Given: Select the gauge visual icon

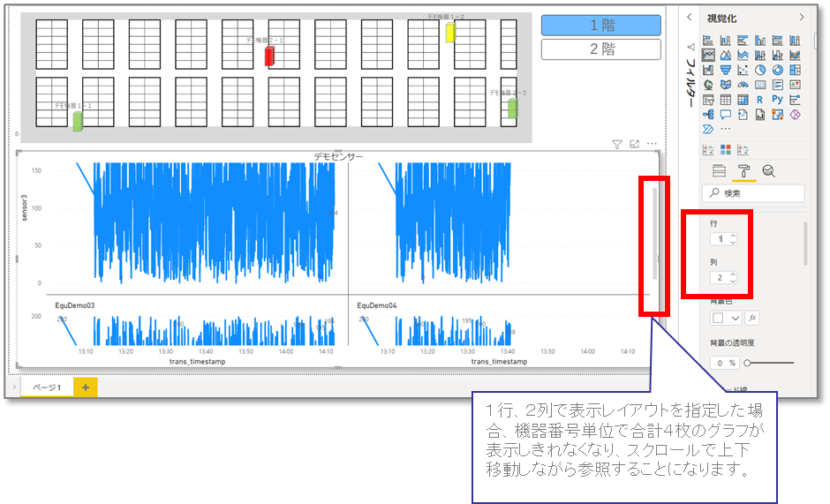Looking at the screenshot, I should 743,85.
